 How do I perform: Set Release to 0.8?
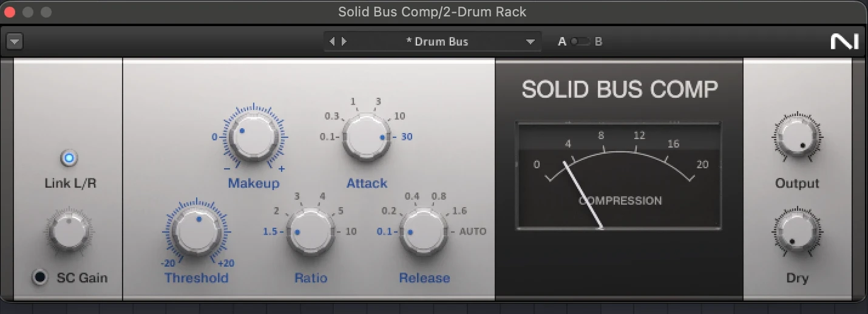(x=439, y=196)
